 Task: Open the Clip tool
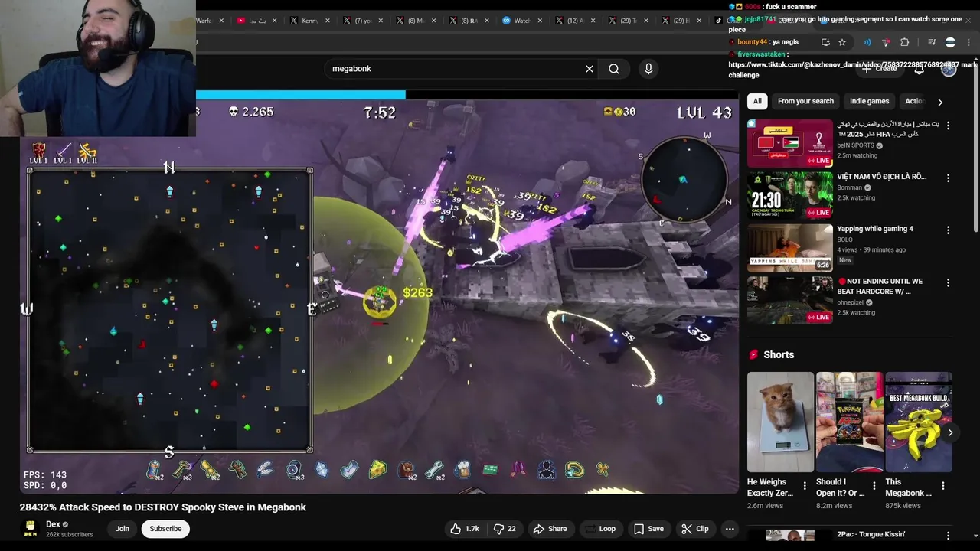point(695,529)
